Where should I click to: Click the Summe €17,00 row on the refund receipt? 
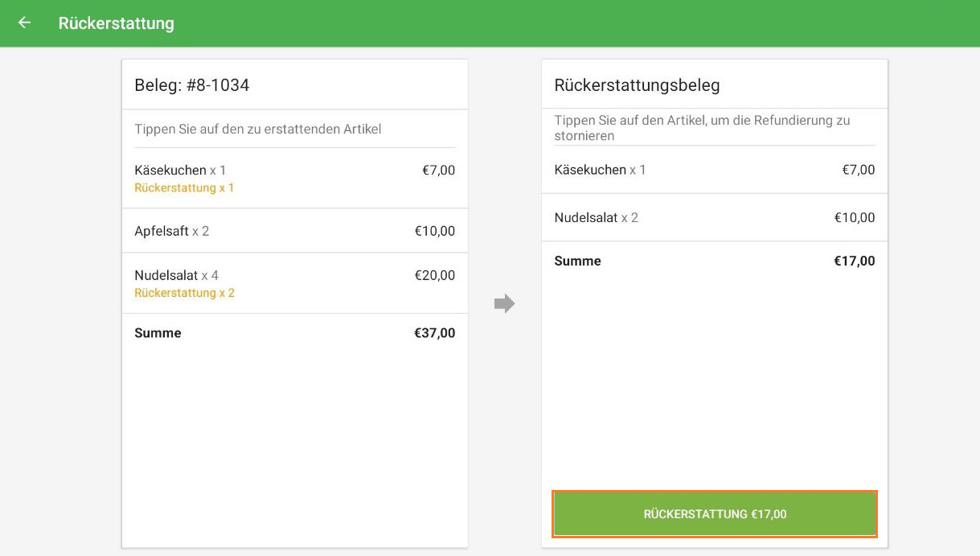[x=714, y=261]
